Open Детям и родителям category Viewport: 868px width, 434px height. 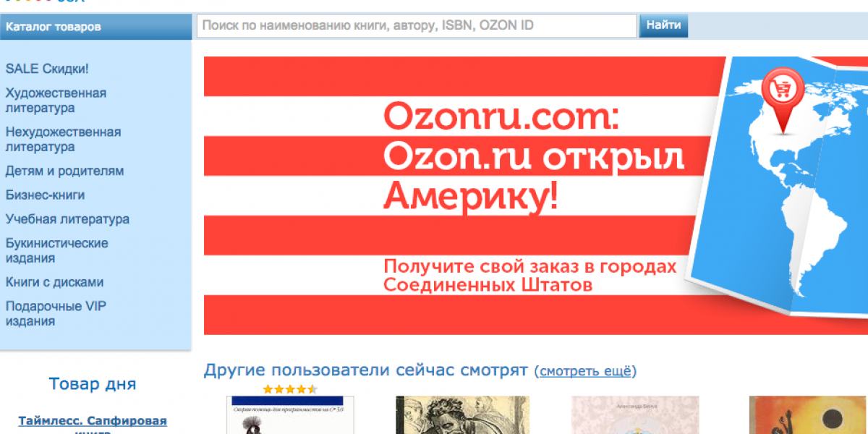click(x=64, y=171)
